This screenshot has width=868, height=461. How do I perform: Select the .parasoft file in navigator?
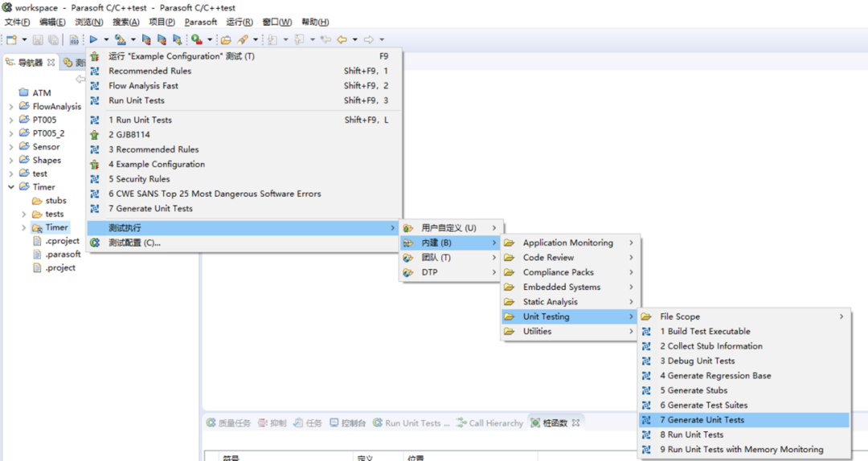click(x=63, y=255)
